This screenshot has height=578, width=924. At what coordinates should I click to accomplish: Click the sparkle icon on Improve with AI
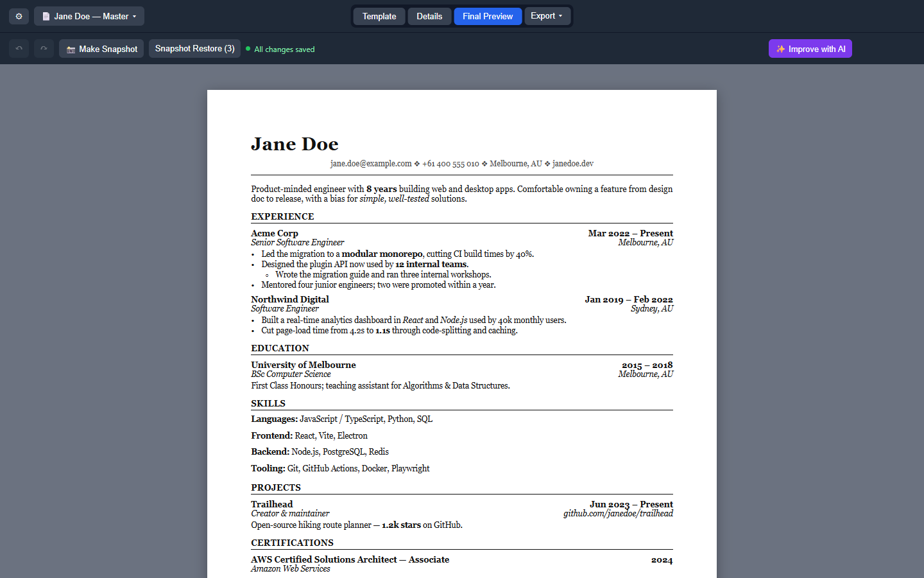tap(780, 49)
